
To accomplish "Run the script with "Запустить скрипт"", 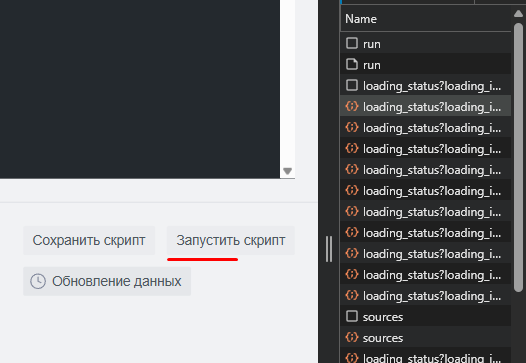I will click(230, 240).
